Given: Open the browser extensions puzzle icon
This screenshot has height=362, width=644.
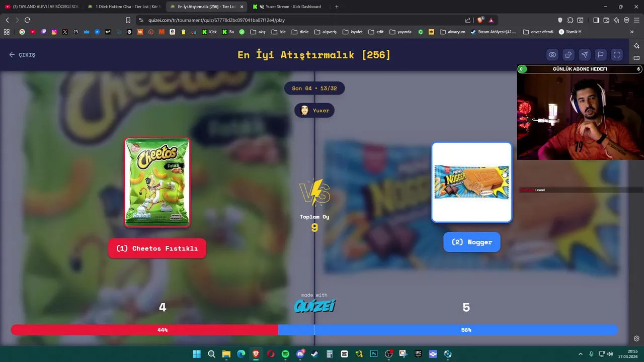Looking at the screenshot, I should (x=570, y=20).
